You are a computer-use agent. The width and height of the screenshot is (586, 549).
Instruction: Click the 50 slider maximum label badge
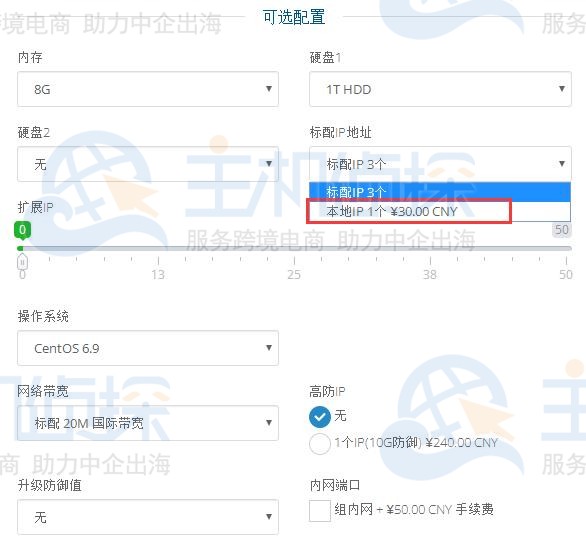coord(562,229)
